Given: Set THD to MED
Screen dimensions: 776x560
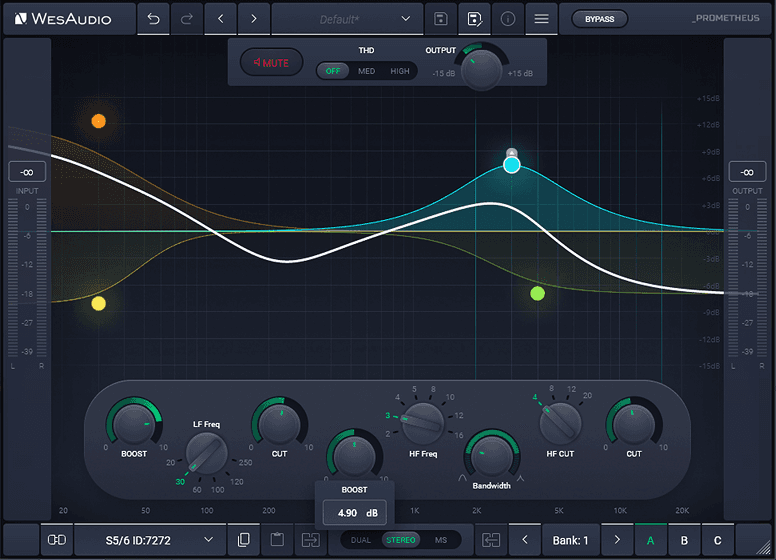Looking at the screenshot, I should click(x=367, y=71).
